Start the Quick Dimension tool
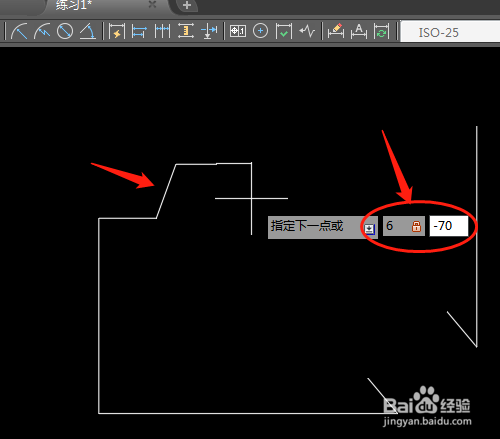The width and height of the screenshot is (500, 439). 117,31
